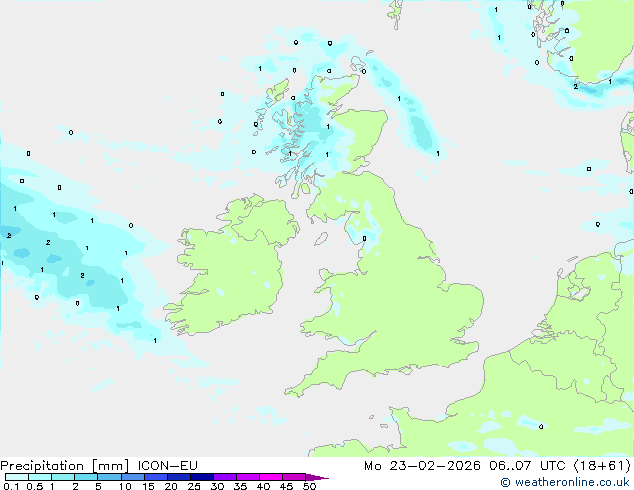Click the '0.5' legend scale label
The height and width of the screenshot is (490, 634).
(34, 486)
